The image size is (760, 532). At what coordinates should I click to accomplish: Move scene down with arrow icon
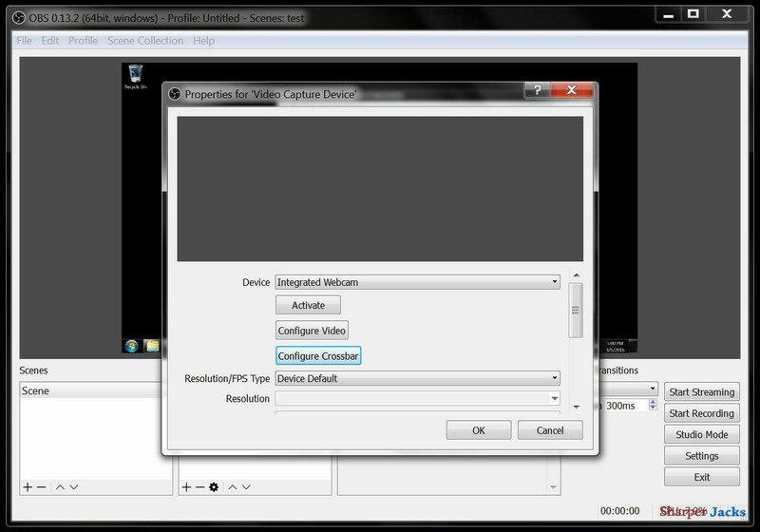point(74,487)
